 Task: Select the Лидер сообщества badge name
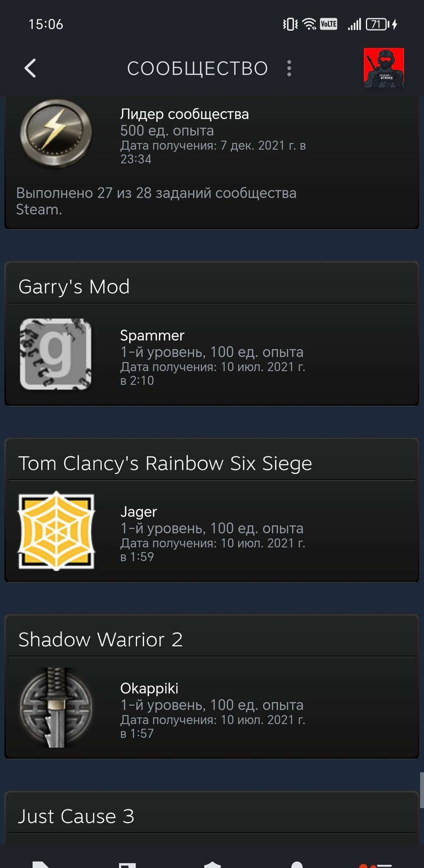coord(184,114)
